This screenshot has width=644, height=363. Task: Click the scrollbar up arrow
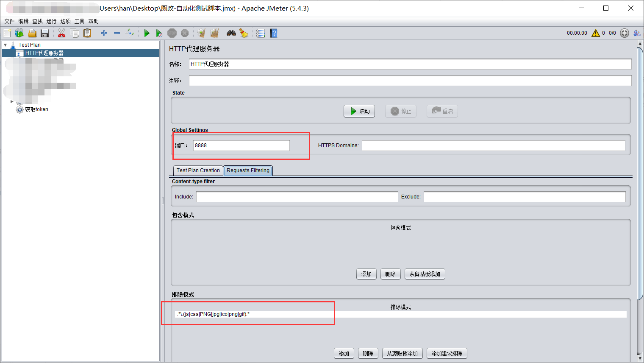[640, 44]
